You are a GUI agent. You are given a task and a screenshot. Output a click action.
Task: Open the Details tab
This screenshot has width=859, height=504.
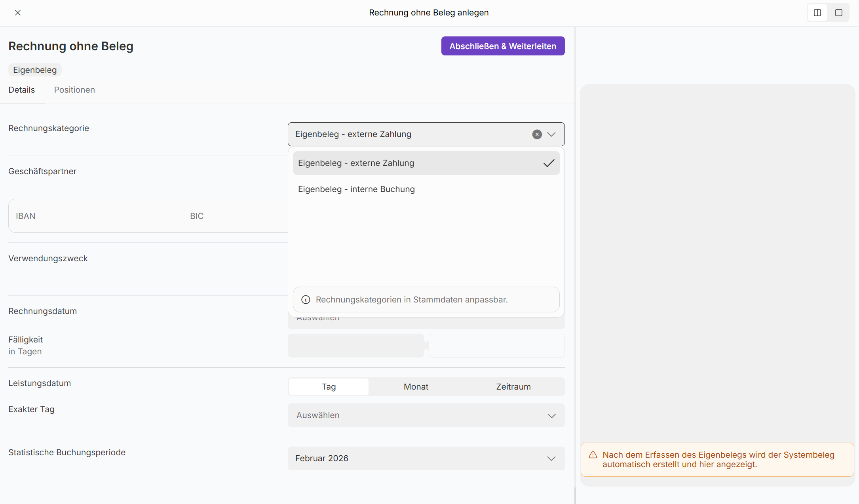pos(22,90)
